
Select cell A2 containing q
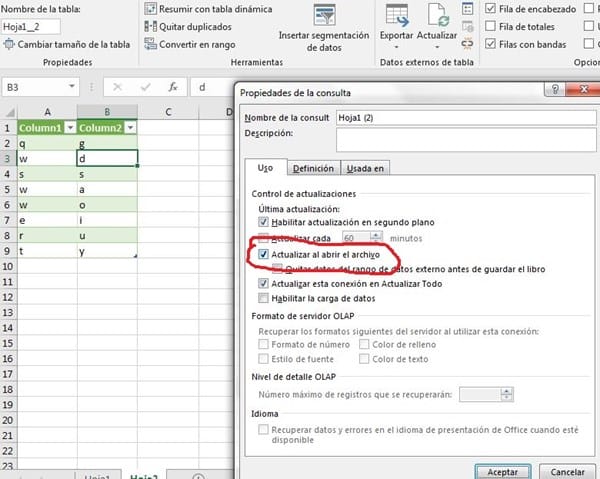click(47, 143)
